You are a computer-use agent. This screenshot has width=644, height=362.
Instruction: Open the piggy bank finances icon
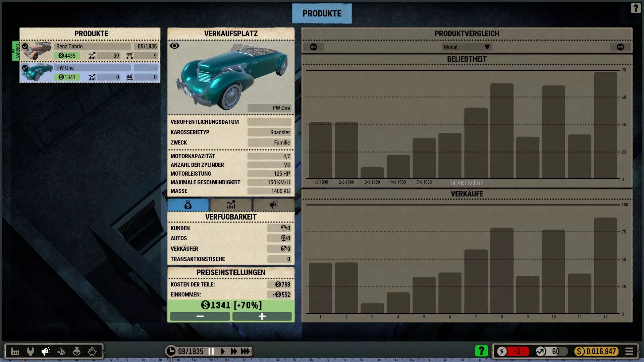pyautogui.click(x=92, y=351)
